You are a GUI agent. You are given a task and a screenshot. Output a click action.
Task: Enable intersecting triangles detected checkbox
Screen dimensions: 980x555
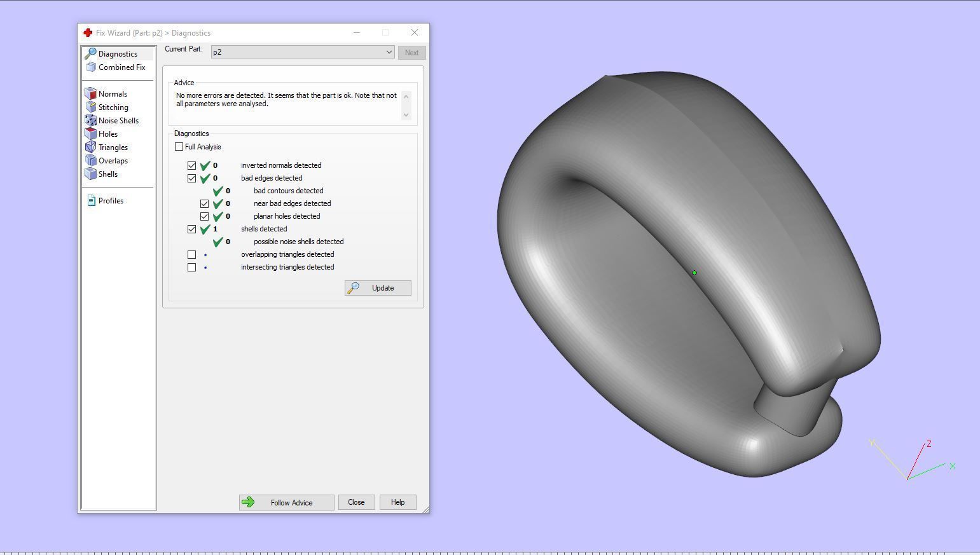[191, 267]
